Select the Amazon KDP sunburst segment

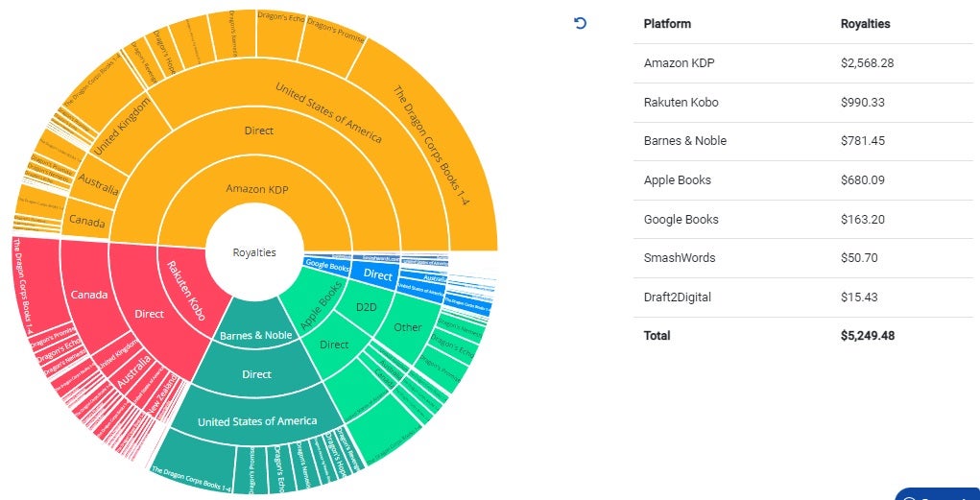[257, 188]
